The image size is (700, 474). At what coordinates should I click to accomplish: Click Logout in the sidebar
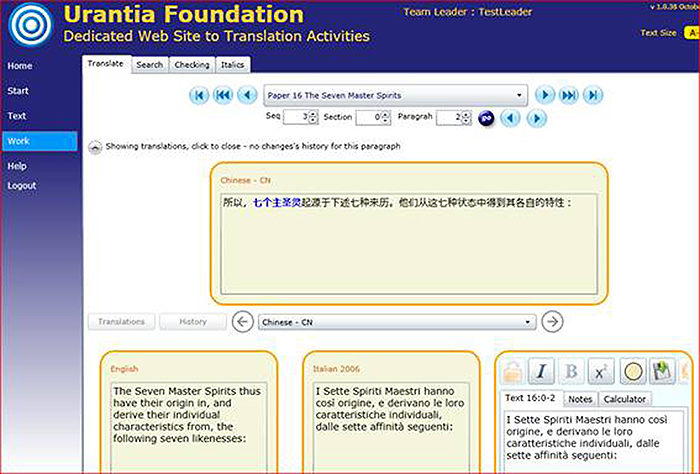click(x=22, y=186)
